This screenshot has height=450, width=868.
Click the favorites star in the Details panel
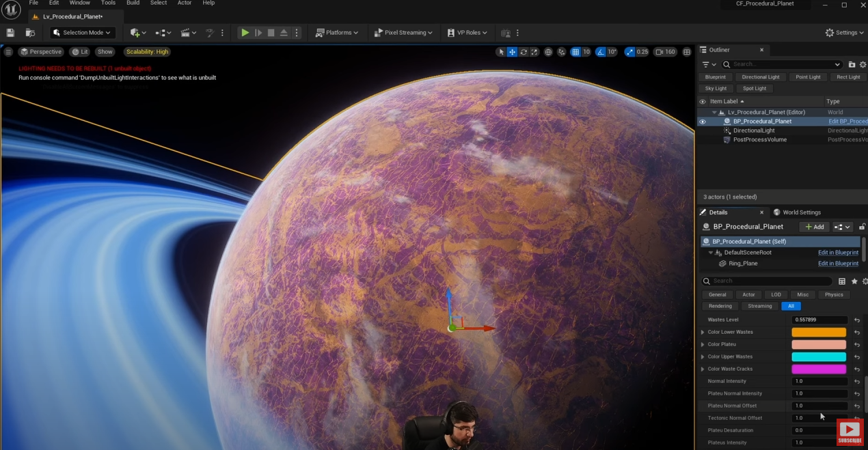pos(854,281)
